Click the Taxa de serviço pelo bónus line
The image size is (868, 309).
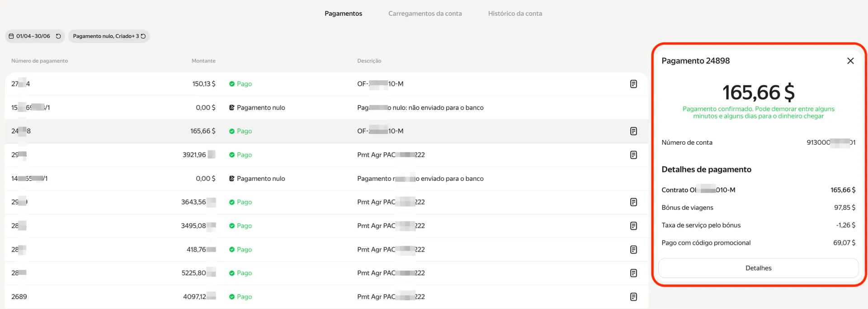758,225
